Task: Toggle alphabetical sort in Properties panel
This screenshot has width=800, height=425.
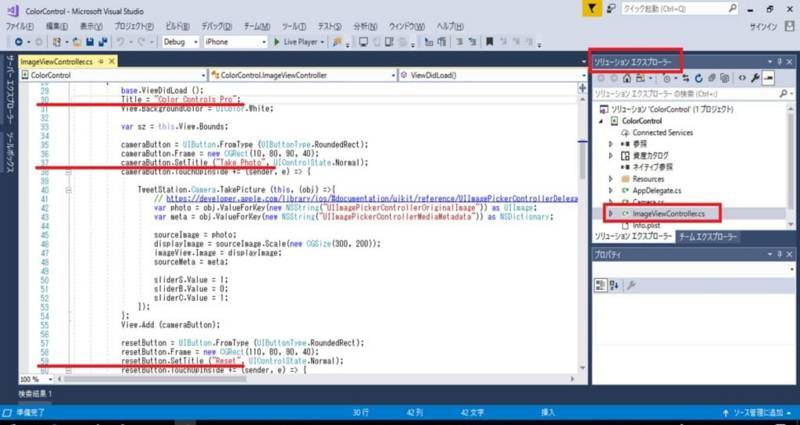Action: point(614,286)
